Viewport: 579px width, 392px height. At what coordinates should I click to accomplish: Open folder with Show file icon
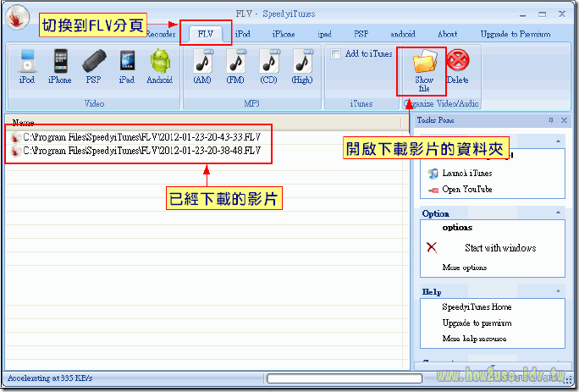(423, 66)
